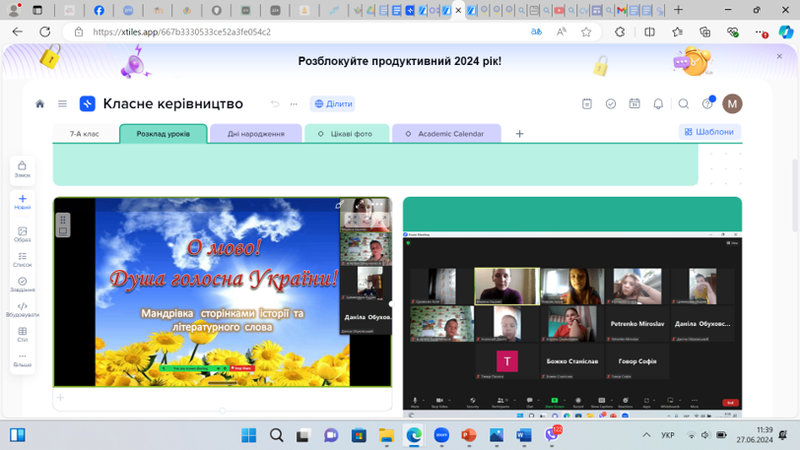Viewport: 800px width, 450px height.
Task: Open the Дні народження tab
Action: click(x=256, y=134)
